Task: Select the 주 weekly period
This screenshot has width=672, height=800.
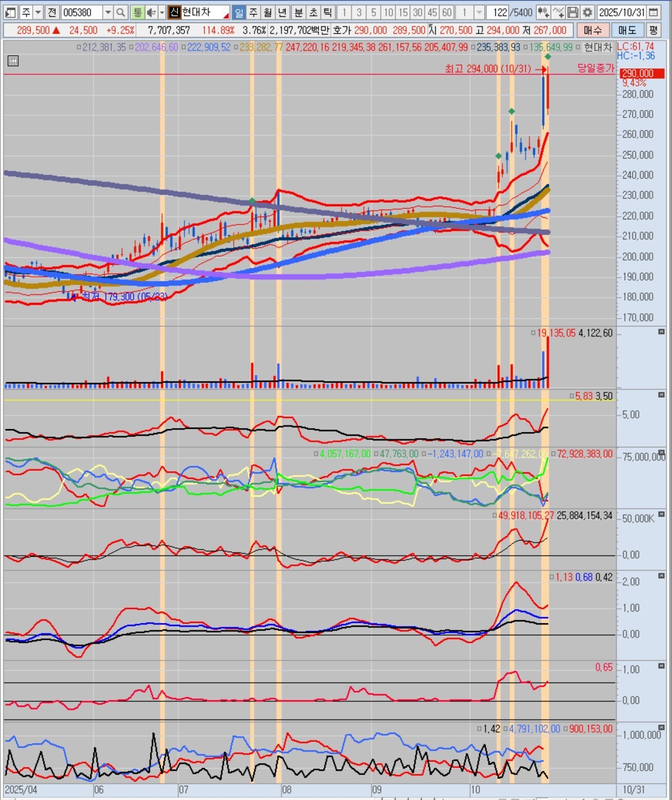Action: pyautogui.click(x=253, y=12)
